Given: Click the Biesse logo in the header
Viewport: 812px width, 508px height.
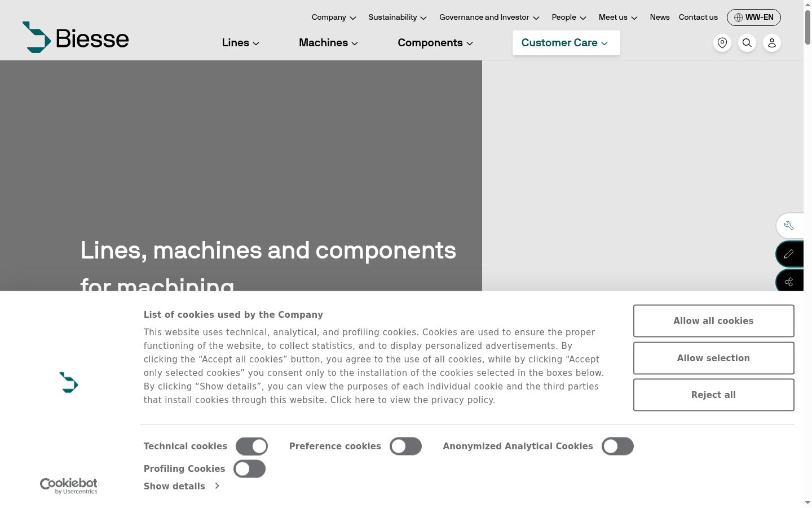Looking at the screenshot, I should click(x=76, y=37).
